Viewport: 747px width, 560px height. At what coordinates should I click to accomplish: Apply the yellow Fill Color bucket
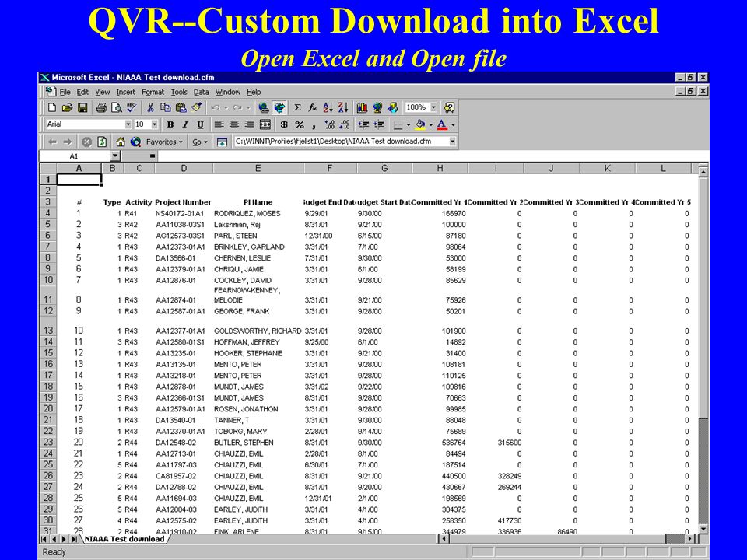(x=419, y=124)
